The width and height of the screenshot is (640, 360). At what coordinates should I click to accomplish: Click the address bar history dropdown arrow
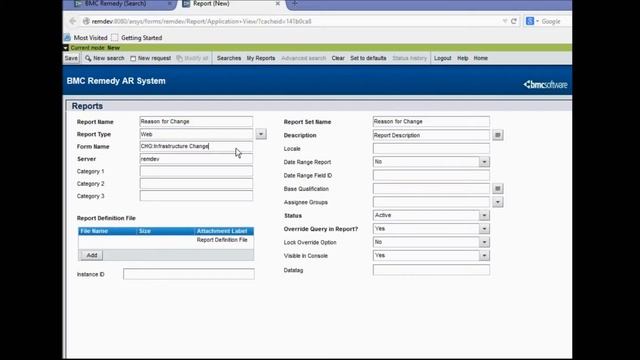tap(504, 21)
